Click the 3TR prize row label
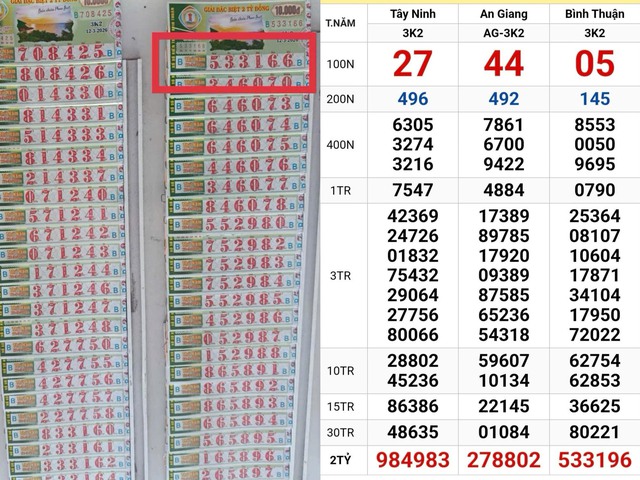The height and width of the screenshot is (480, 640). [x=341, y=274]
